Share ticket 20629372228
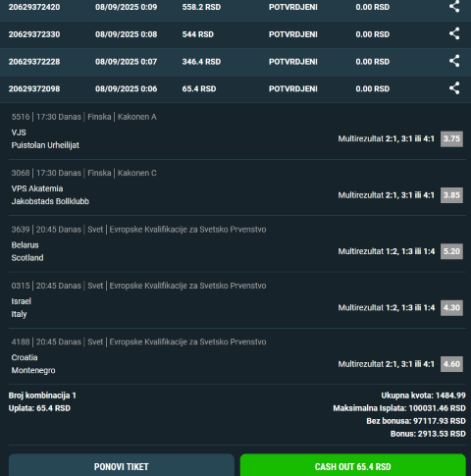Image resolution: width=471 pixels, height=476 pixels. (454, 61)
